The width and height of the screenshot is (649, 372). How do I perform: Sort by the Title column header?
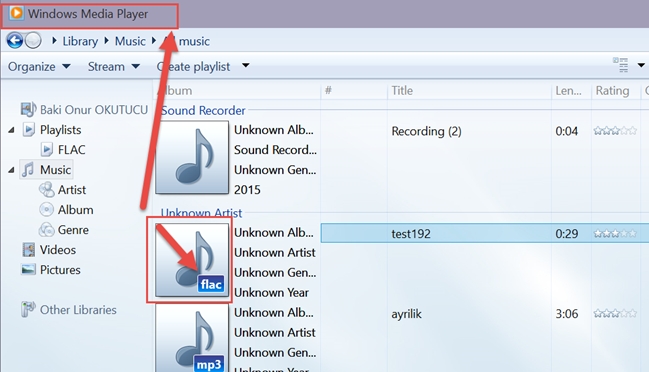tap(469, 91)
